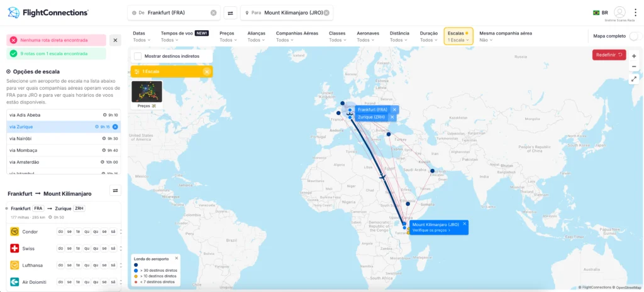Open the Preços map thumbnail

(147, 95)
